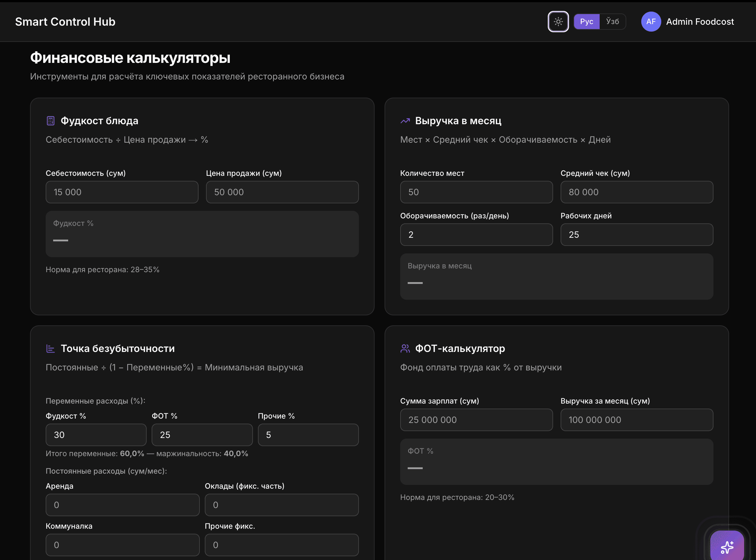The height and width of the screenshot is (560, 756).
Task: Focus the Прочие фикс. input field
Action: pyautogui.click(x=282, y=545)
